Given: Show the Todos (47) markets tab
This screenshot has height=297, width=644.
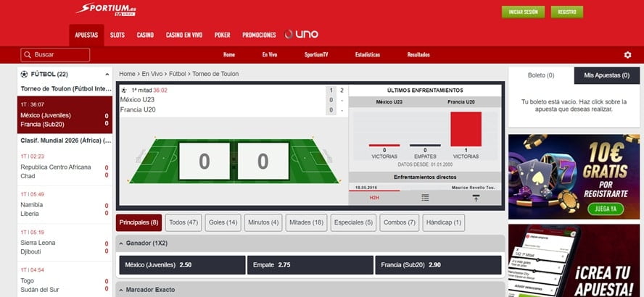Looking at the screenshot, I should click(183, 222).
